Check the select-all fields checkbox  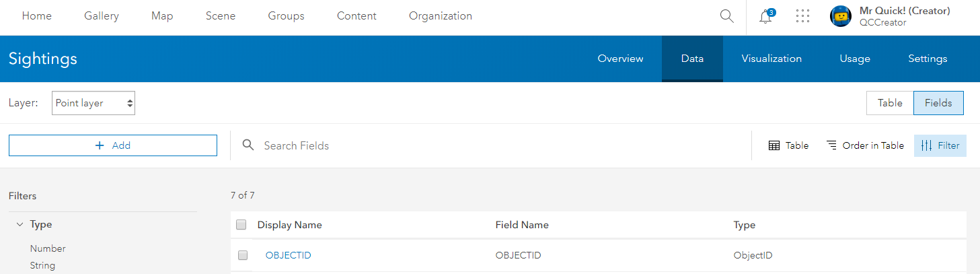pos(241,225)
